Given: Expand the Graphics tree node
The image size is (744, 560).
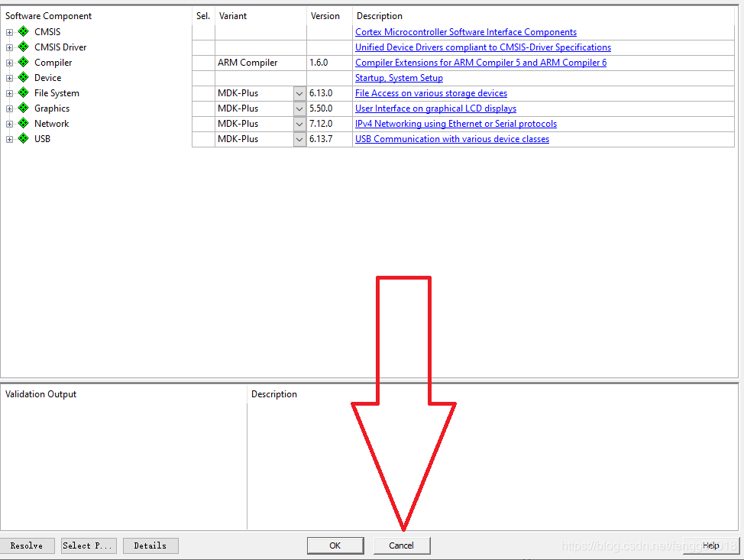Looking at the screenshot, I should coord(9,108).
